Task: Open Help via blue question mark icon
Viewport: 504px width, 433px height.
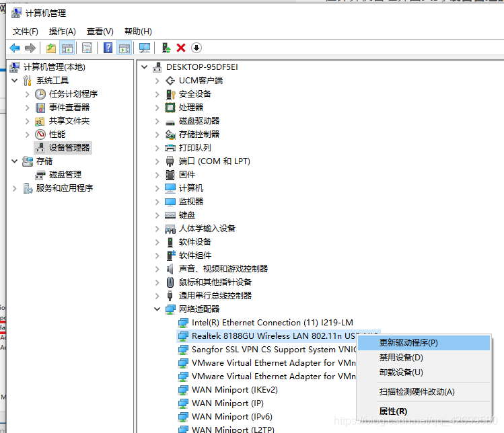Action: click(108, 48)
